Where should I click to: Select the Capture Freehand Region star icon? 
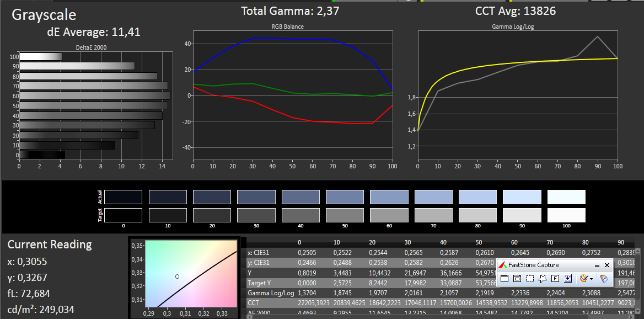tap(543, 279)
